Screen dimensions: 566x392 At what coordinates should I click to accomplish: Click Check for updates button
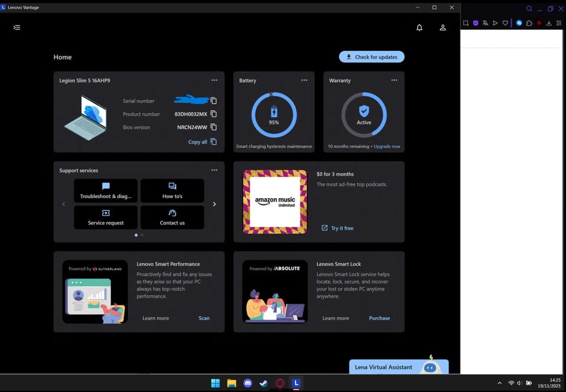371,57
